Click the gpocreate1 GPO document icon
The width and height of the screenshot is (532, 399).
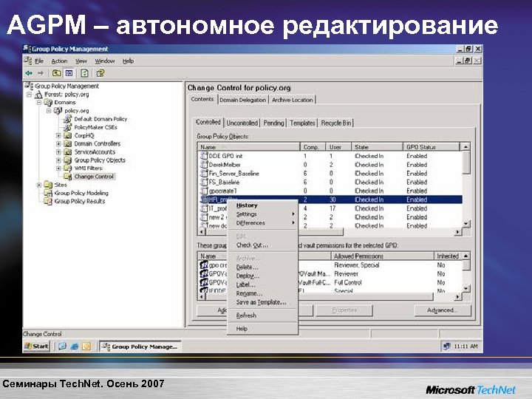(x=204, y=191)
